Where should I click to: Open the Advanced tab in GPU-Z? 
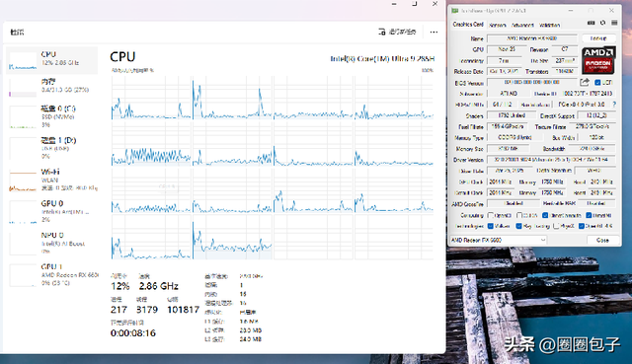[522, 25]
